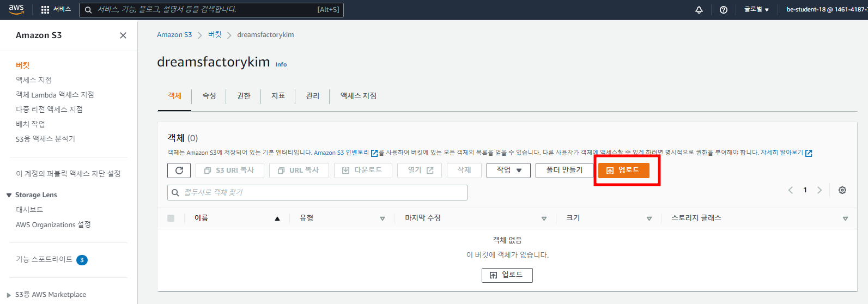Open 자세히 알아보기 link
The image size is (868, 304).
click(782, 153)
